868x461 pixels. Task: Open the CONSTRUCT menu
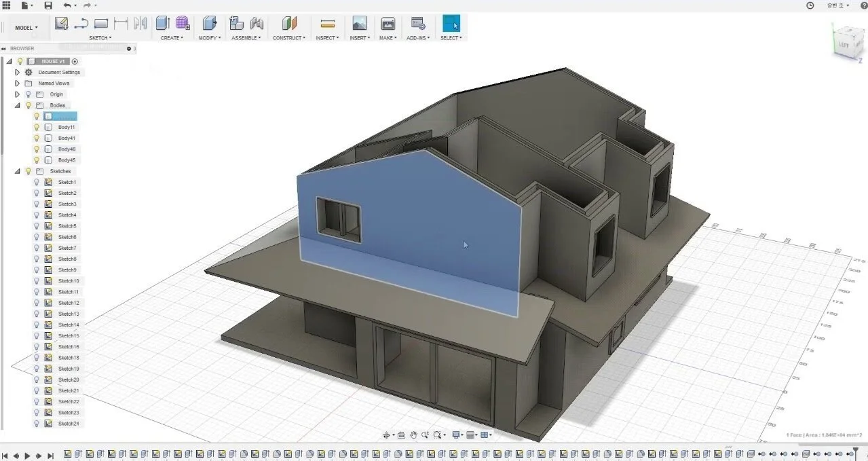click(289, 38)
